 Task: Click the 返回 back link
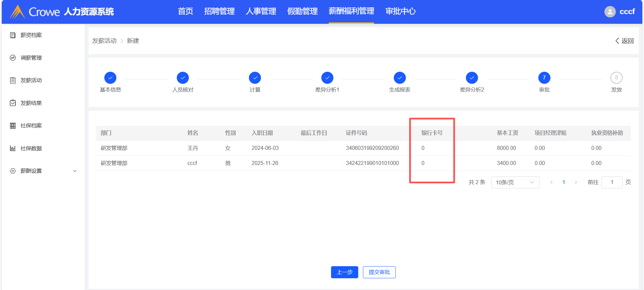point(625,41)
